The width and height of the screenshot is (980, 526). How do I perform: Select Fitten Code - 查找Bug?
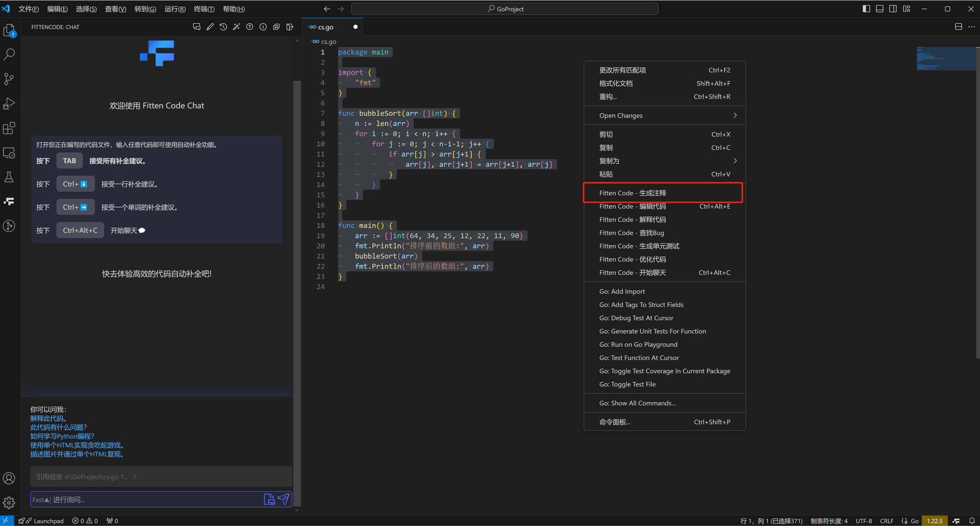(664, 233)
